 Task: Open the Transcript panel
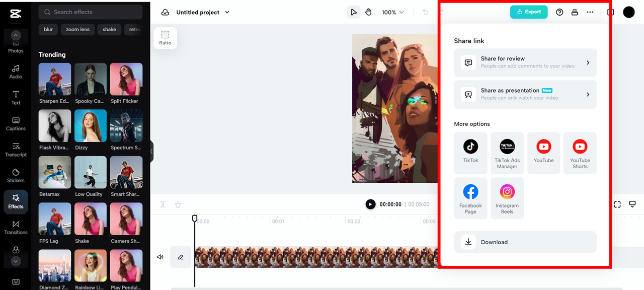point(16,150)
